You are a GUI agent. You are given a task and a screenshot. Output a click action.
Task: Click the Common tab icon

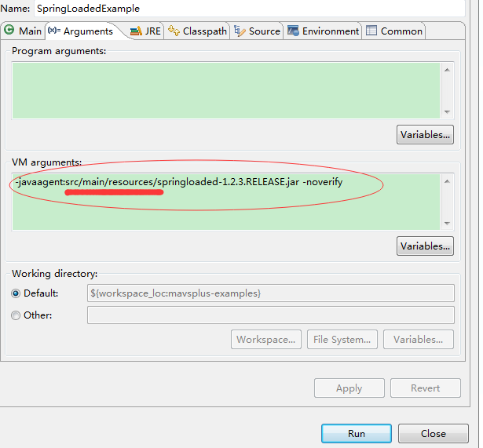coord(371,31)
